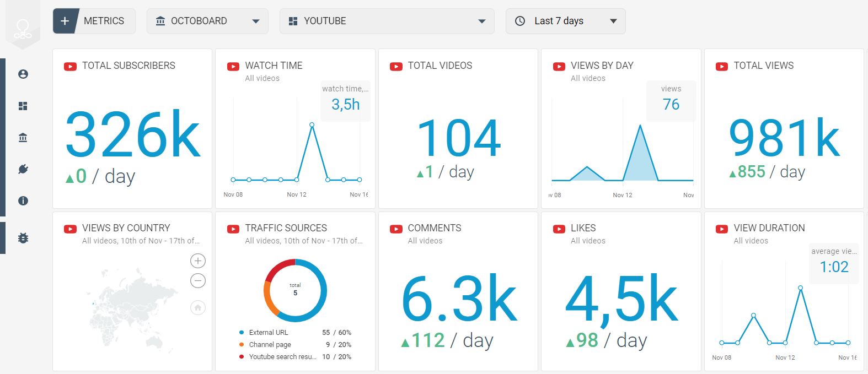Click the Octoboard logo in top corner

(23, 29)
